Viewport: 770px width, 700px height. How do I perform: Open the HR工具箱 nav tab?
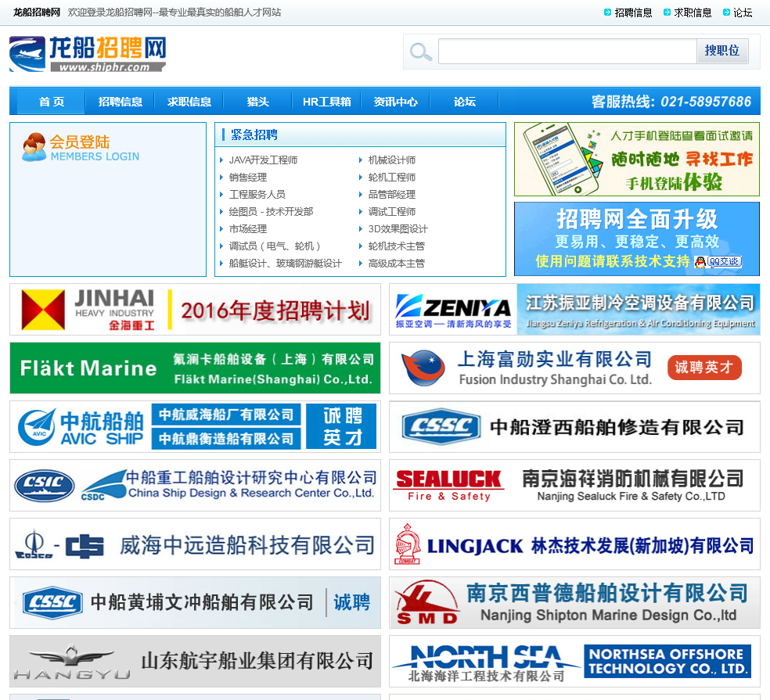tap(326, 102)
